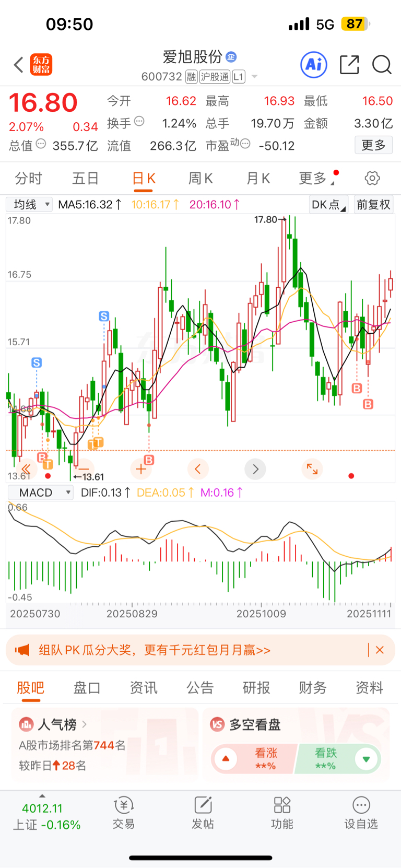Tap the DIF:0.13 value label
401x868 pixels.
(105, 492)
